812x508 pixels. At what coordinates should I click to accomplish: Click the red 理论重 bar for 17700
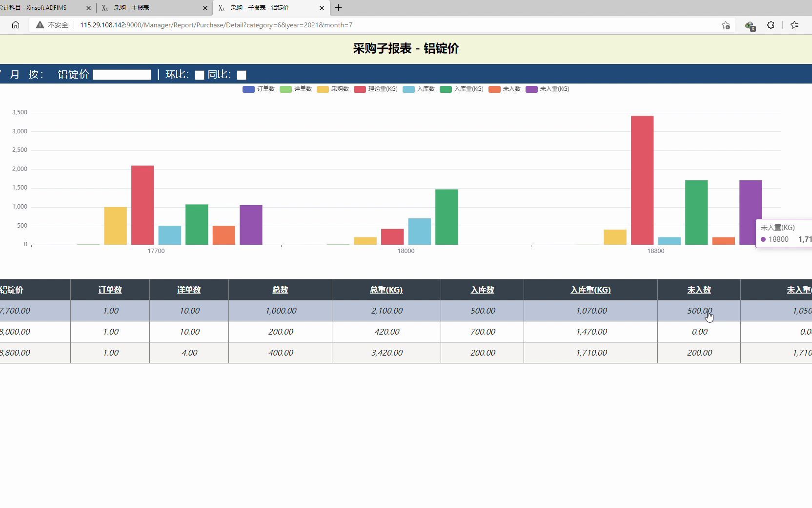pos(142,205)
